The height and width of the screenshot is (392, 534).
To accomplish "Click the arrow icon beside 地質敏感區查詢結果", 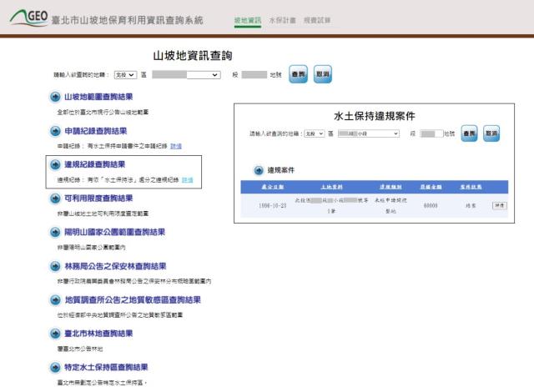I will 55,299.
